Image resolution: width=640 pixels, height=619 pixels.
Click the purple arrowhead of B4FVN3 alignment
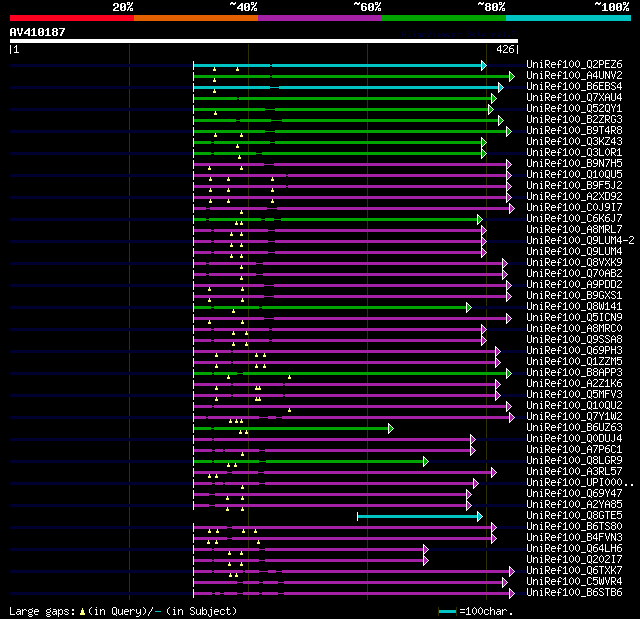(x=493, y=539)
